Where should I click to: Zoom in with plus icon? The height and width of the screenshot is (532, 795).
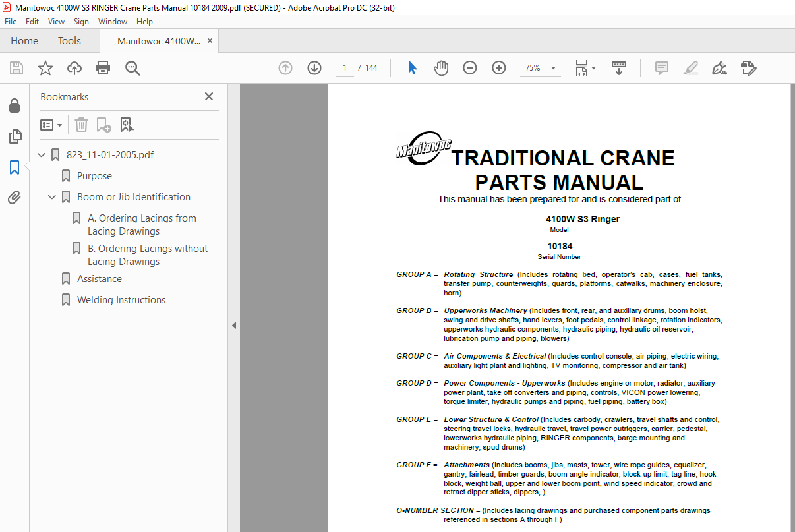pyautogui.click(x=499, y=68)
